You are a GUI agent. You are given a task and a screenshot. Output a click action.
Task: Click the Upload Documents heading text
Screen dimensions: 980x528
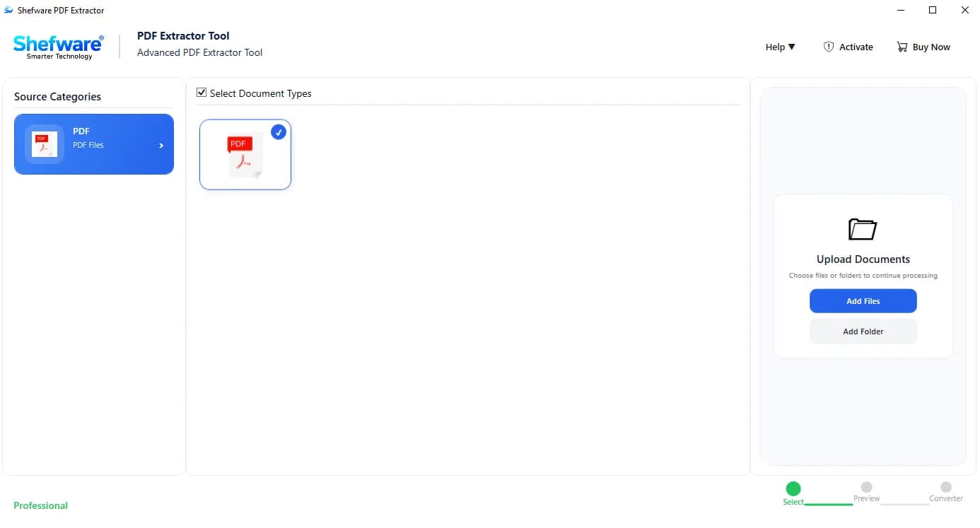point(863,259)
